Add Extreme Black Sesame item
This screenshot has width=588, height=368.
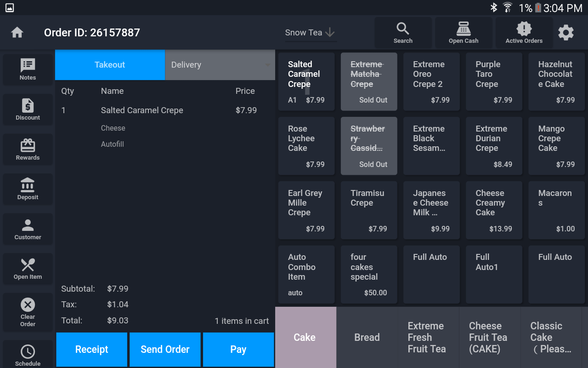[x=431, y=146]
